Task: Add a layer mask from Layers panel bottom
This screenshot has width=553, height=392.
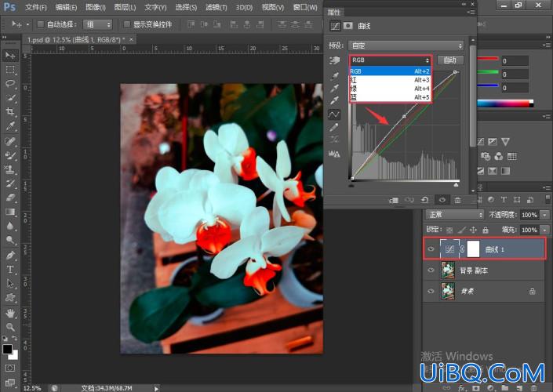Action: pos(476,388)
